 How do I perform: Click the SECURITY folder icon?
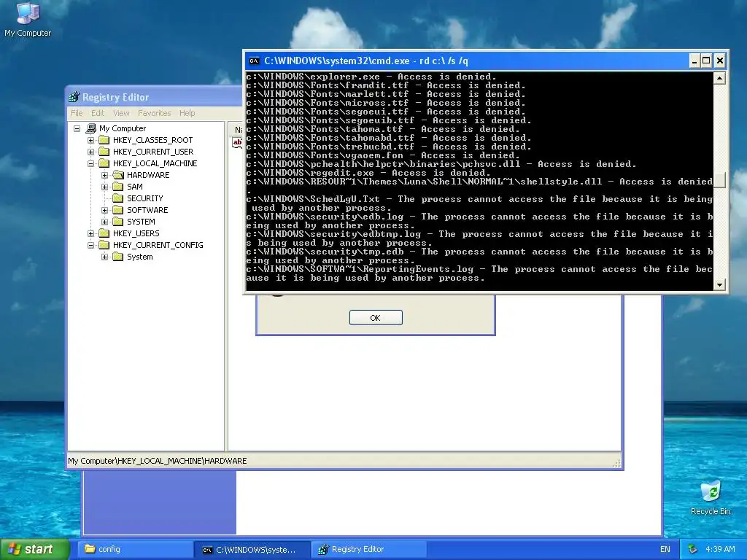point(117,198)
